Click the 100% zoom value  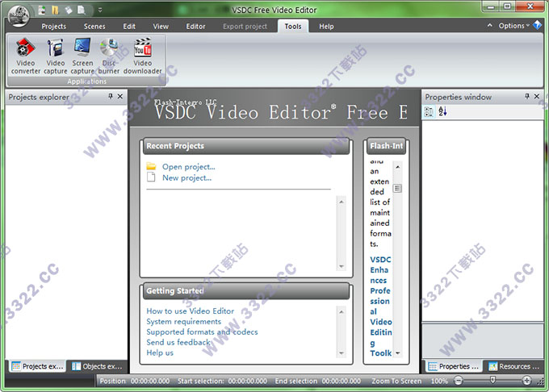(439, 381)
